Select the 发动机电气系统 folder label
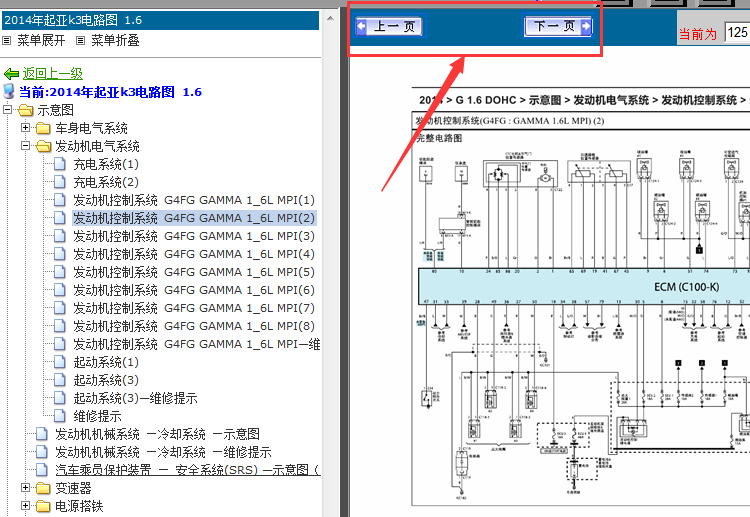The image size is (750, 517). pos(97,146)
